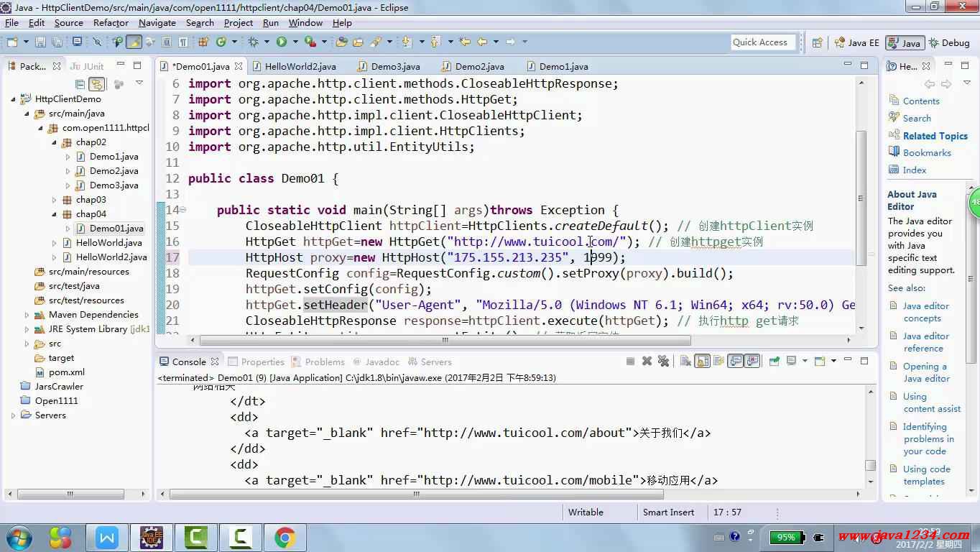Open the New toolbar button dropdown arrow
The height and width of the screenshot is (552, 980).
(x=26, y=42)
